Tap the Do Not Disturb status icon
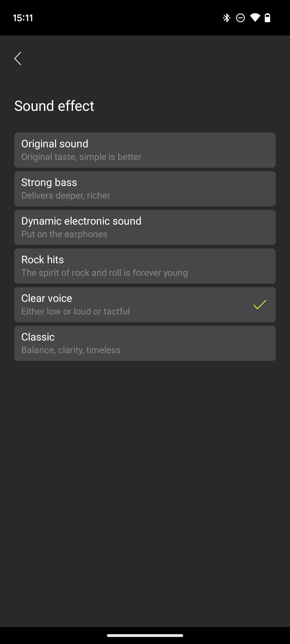The height and width of the screenshot is (644, 290). coord(240,18)
